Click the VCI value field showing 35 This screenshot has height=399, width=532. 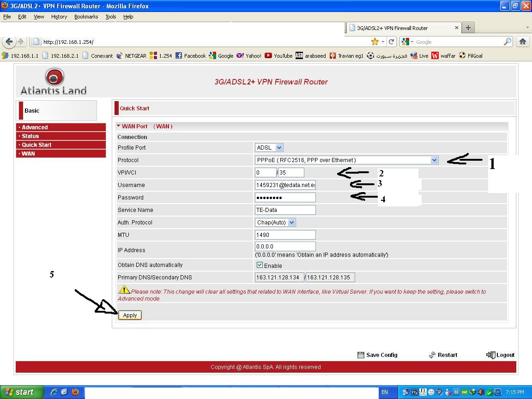point(291,172)
